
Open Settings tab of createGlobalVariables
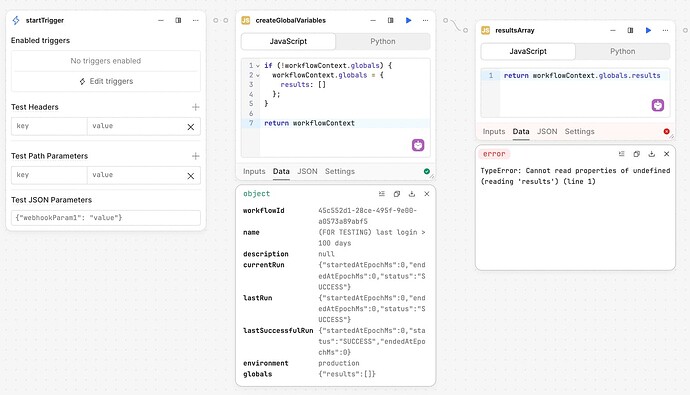340,172
